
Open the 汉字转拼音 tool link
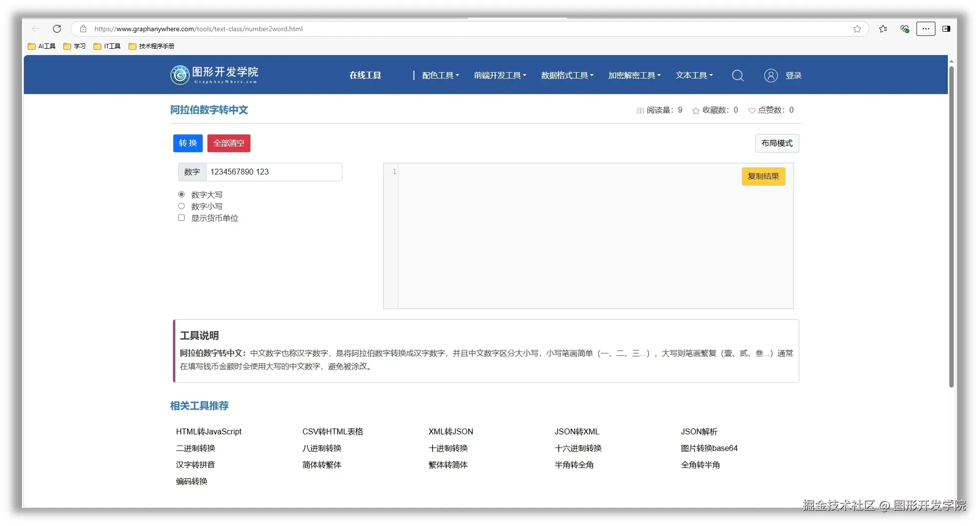(195, 465)
